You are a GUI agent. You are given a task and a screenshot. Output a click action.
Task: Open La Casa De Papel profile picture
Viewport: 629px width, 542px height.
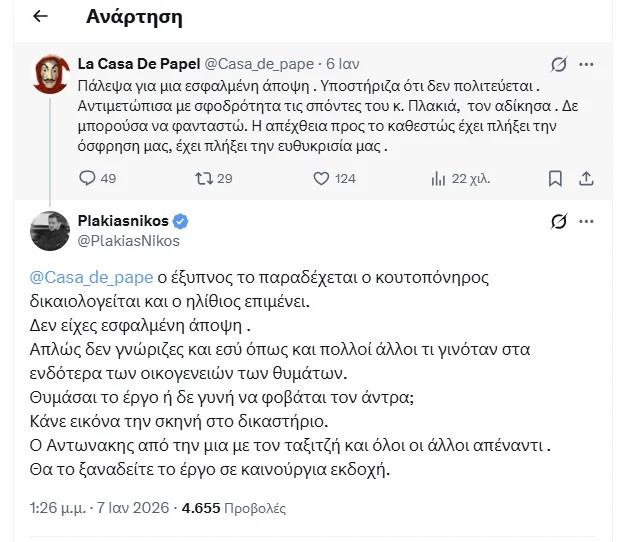[49, 72]
